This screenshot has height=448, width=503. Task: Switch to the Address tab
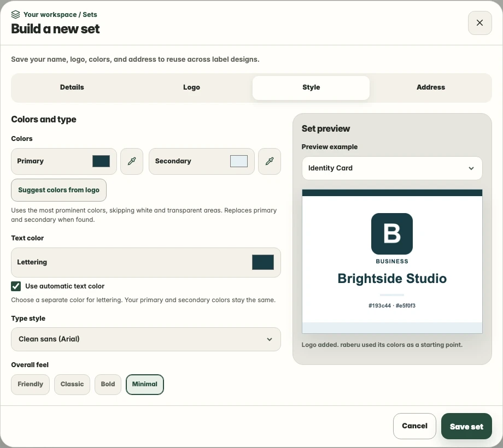point(430,87)
